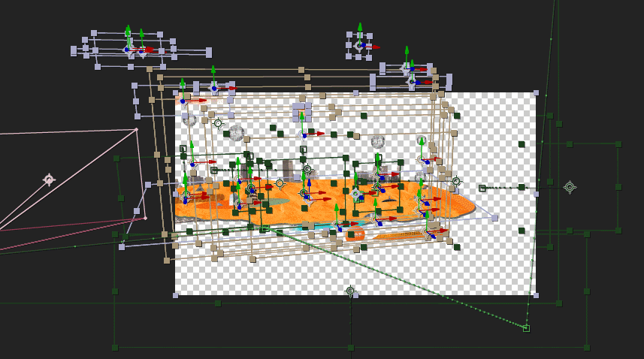Grab the red X-axis arrowhead of the isolated top-center gizmo

pyautogui.click(x=375, y=47)
